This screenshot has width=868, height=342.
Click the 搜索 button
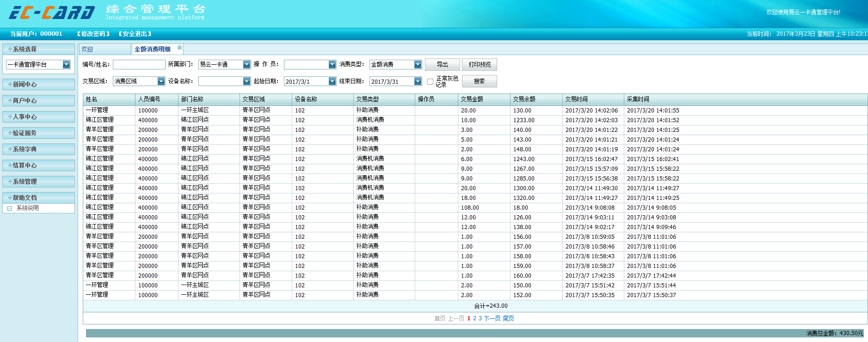click(480, 81)
